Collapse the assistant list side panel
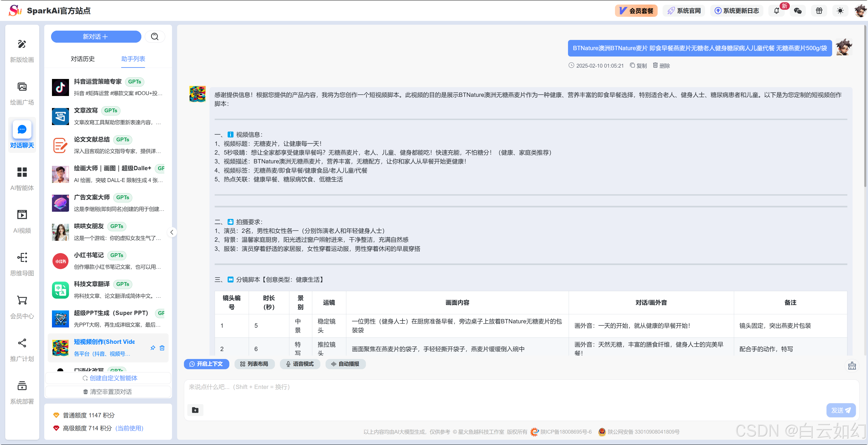The width and height of the screenshot is (868, 445). 172,232
